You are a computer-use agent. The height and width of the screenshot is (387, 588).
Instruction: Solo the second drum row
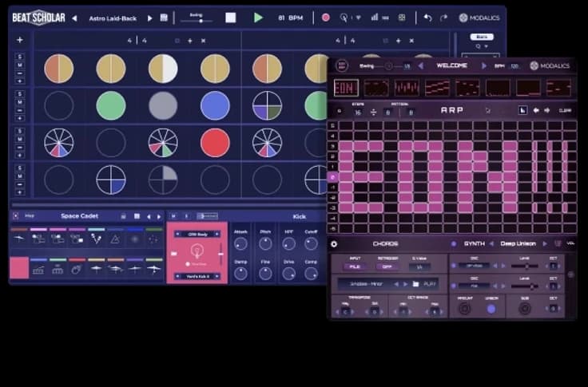coord(19,94)
